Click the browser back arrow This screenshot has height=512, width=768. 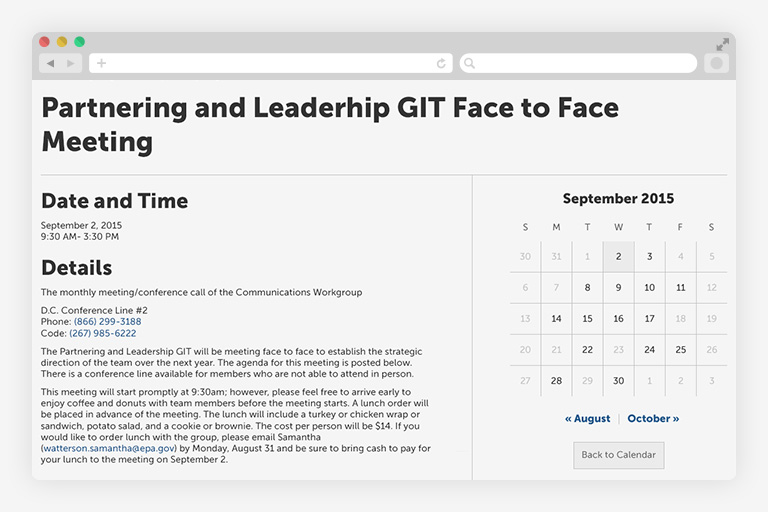50,63
